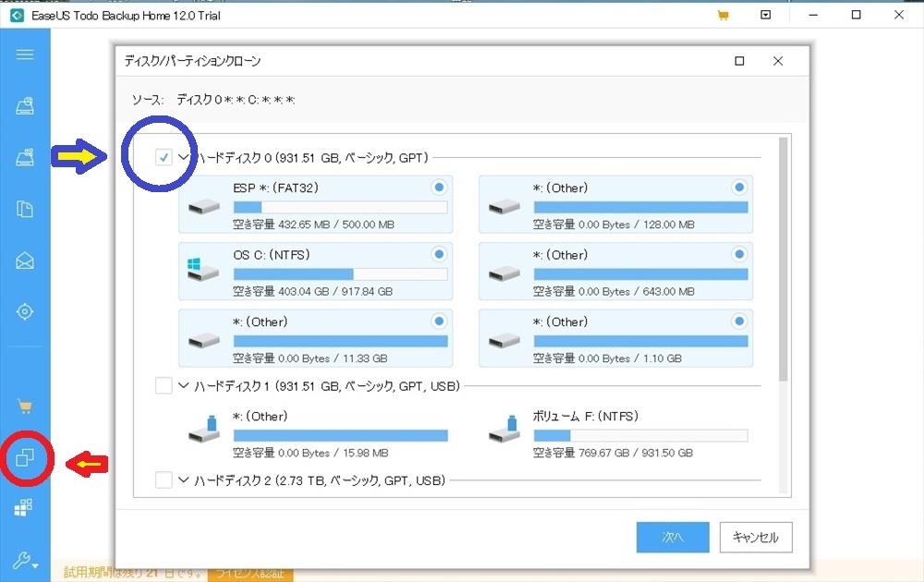Click the 'ディスク/パーティションクローン' dialog title
The height and width of the screenshot is (582, 924).
click(x=193, y=61)
